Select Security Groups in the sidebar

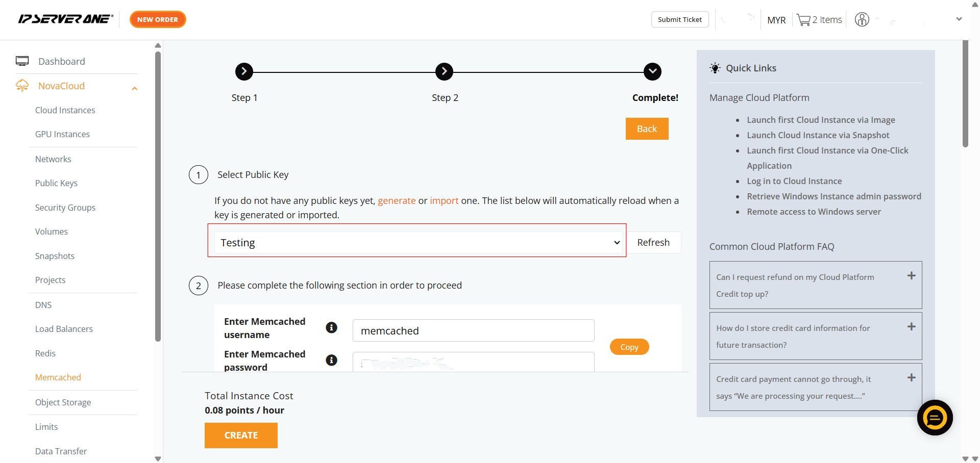click(65, 208)
